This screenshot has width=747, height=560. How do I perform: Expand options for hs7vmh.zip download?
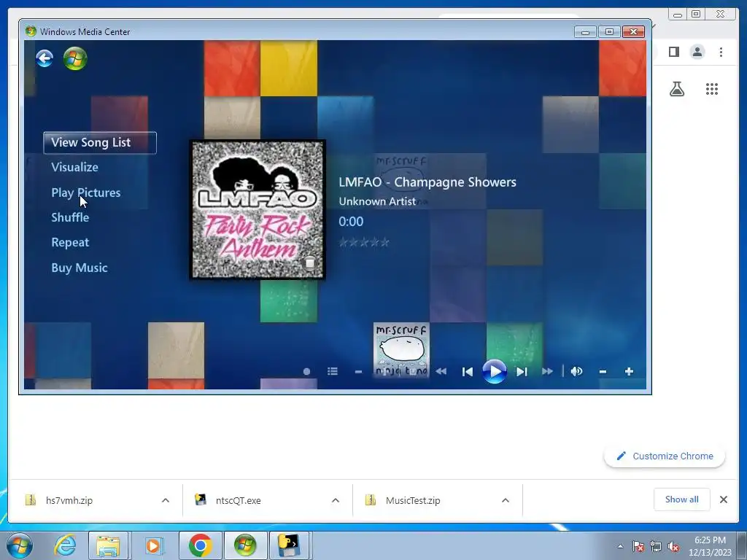click(x=166, y=500)
